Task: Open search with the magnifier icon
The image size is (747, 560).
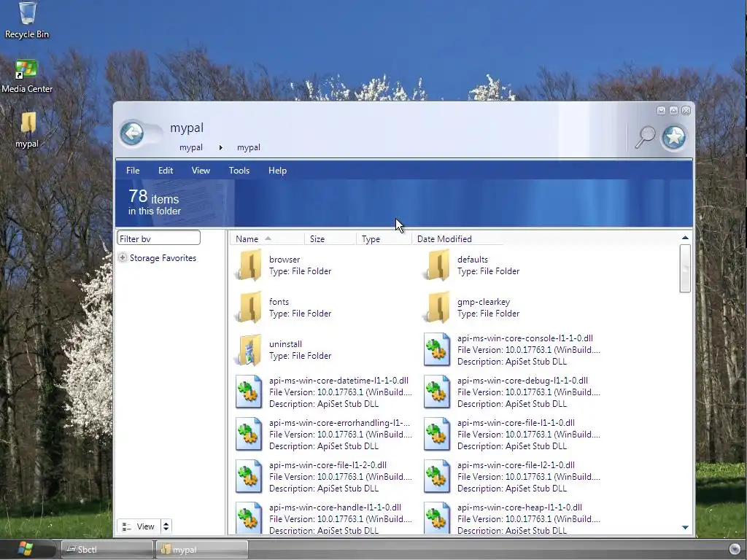Action: (645, 137)
